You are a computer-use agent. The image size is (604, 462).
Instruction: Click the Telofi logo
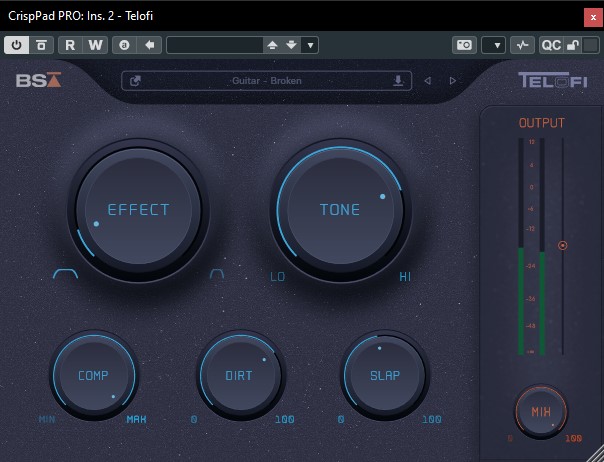553,80
